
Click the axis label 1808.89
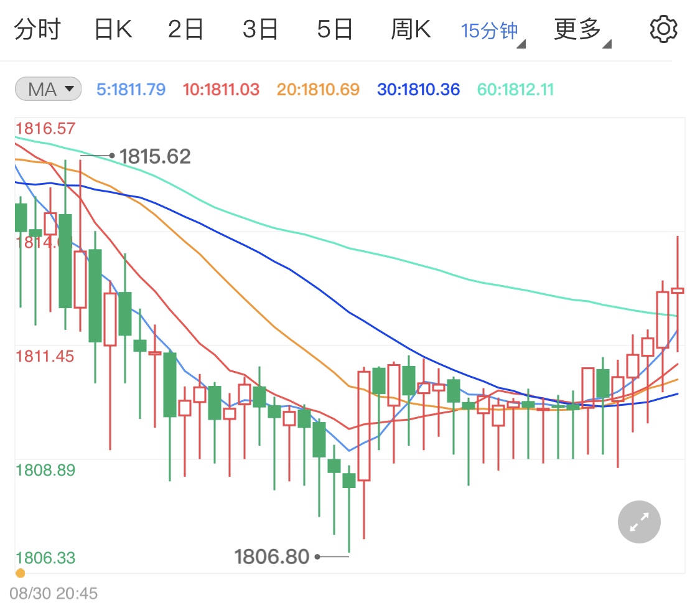(45, 471)
